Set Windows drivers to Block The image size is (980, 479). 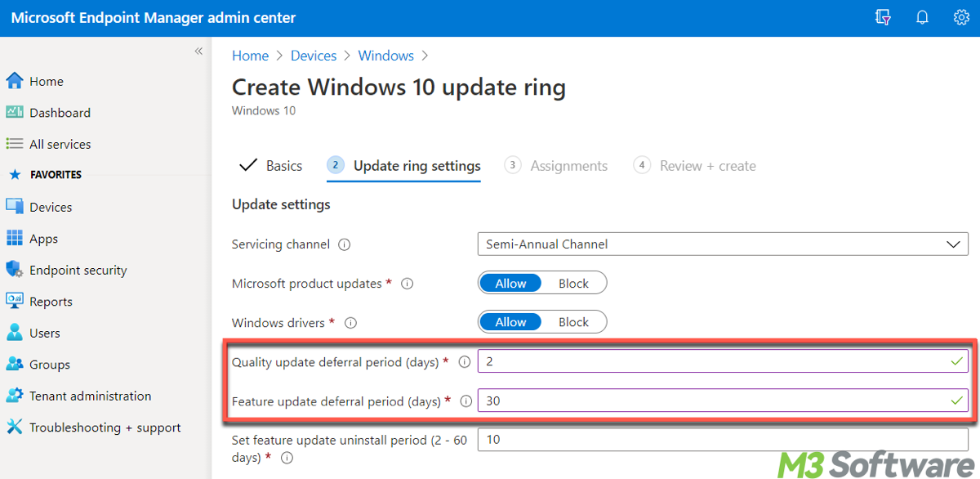click(x=573, y=322)
